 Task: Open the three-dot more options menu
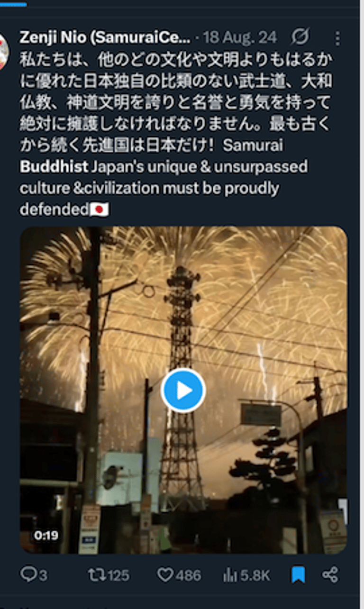[337, 37]
